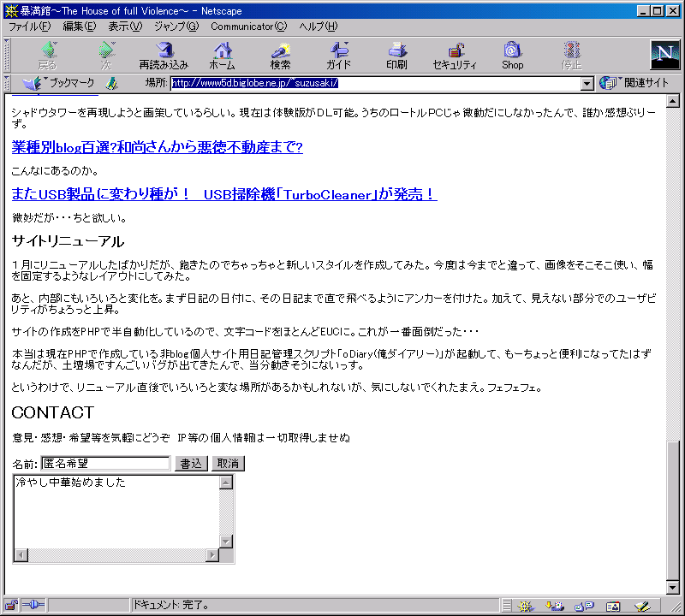Expand the location URL dropdown arrow
685x616 pixels.
(587, 83)
